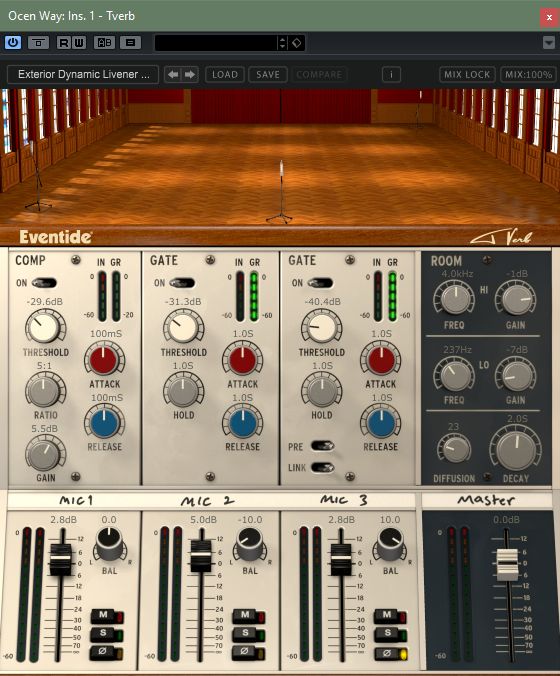The image size is (560, 676).
Task: Click the Mic 2 gate THRESHOLD knob
Action: tap(183, 328)
